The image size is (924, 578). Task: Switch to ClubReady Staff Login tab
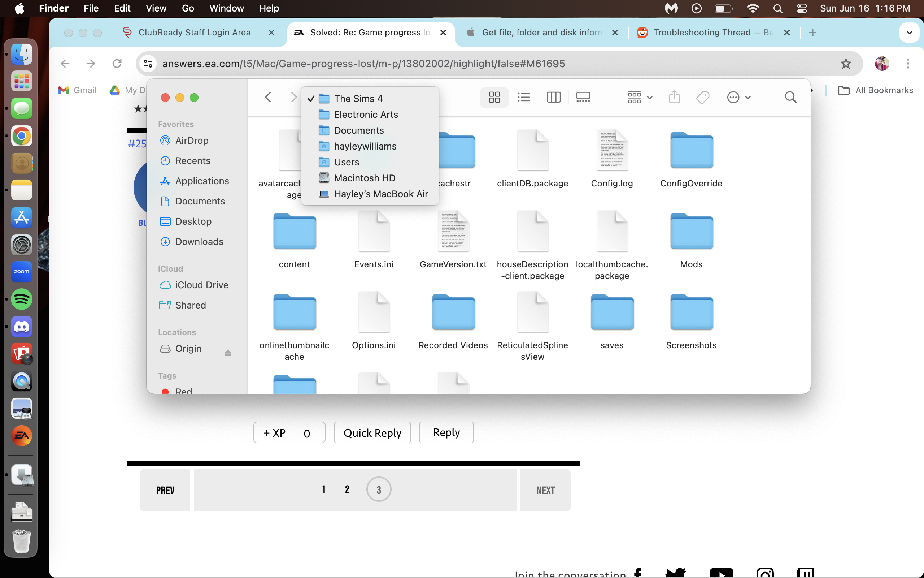[x=194, y=33]
